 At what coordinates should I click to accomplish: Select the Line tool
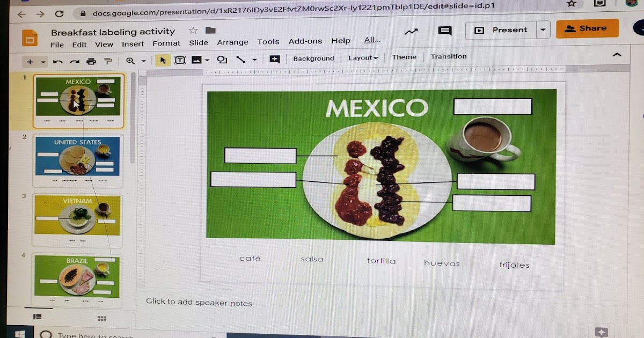coord(240,60)
